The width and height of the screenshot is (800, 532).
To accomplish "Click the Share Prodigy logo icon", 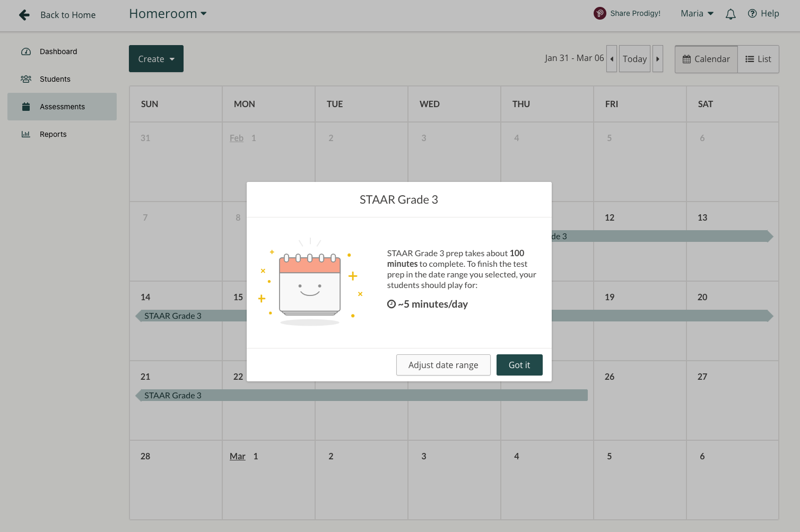I will 599,13.
